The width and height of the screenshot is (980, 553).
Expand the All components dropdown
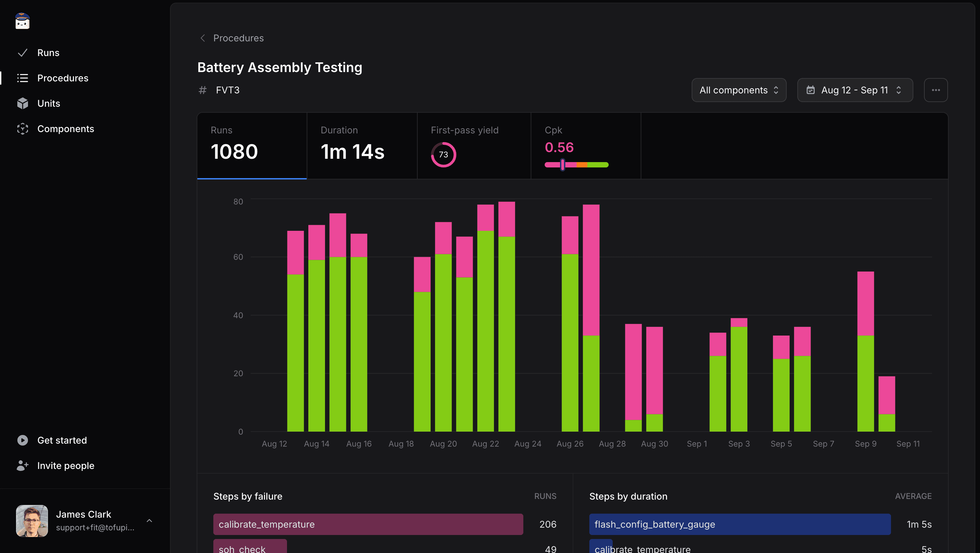tap(739, 90)
